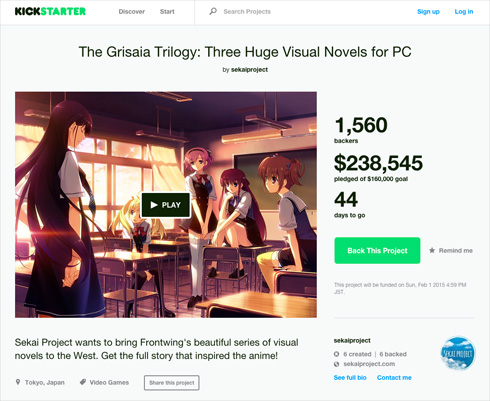Click the Sign up link
The width and height of the screenshot is (490, 401).
pos(428,12)
